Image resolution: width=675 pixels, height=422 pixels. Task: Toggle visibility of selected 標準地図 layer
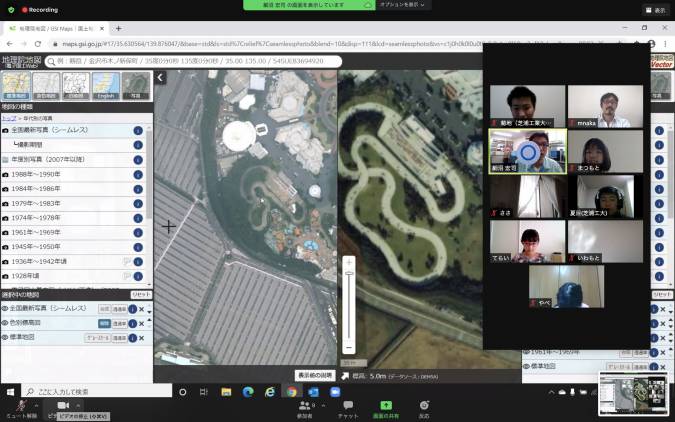pos(5,337)
